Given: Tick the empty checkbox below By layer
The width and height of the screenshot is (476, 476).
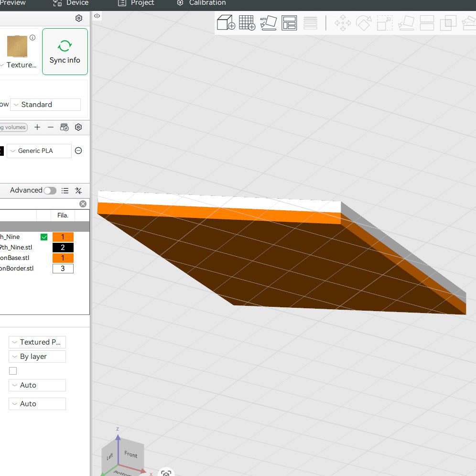Looking at the screenshot, I should tap(13, 371).
